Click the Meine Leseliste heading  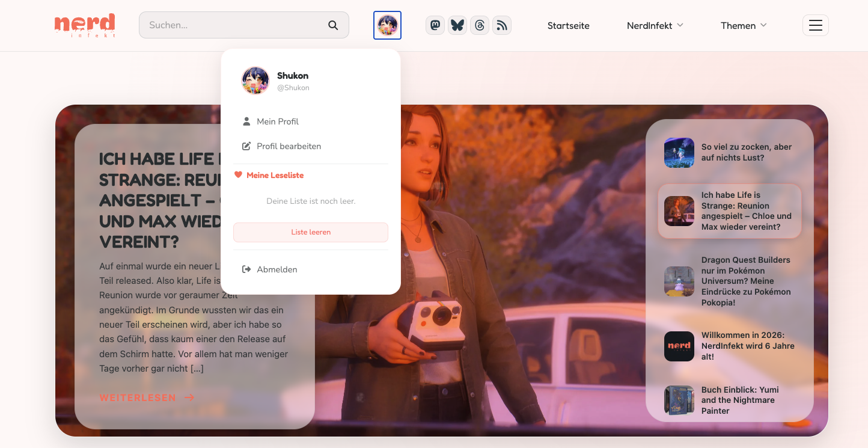tap(275, 175)
